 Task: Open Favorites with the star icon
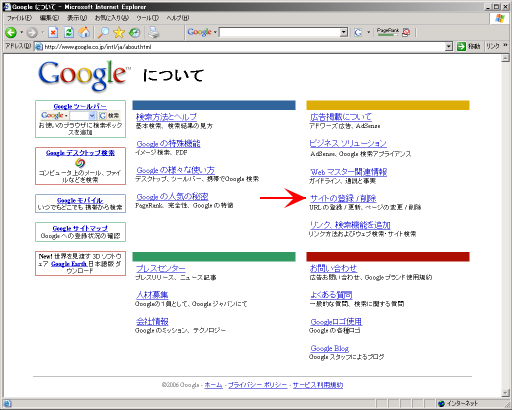pos(119,32)
